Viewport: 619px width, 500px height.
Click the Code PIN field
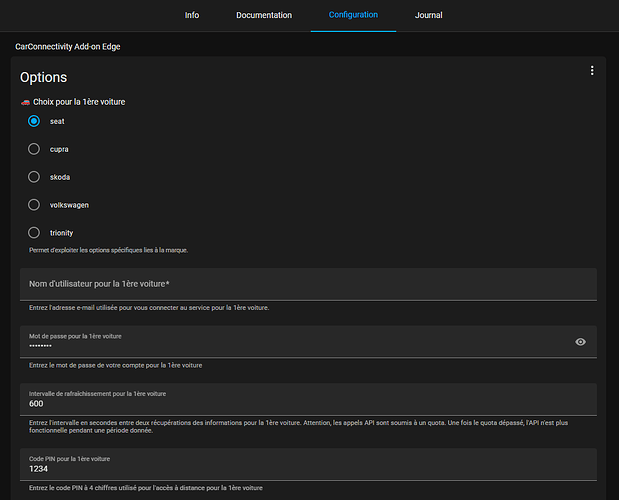coord(308,463)
